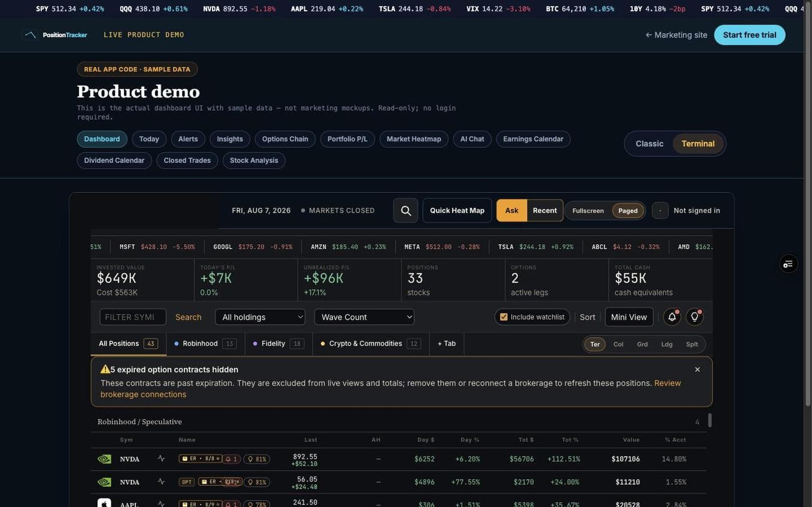Viewport: 812px width, 507px height.
Task: Select the Splt view mode
Action: pos(692,344)
